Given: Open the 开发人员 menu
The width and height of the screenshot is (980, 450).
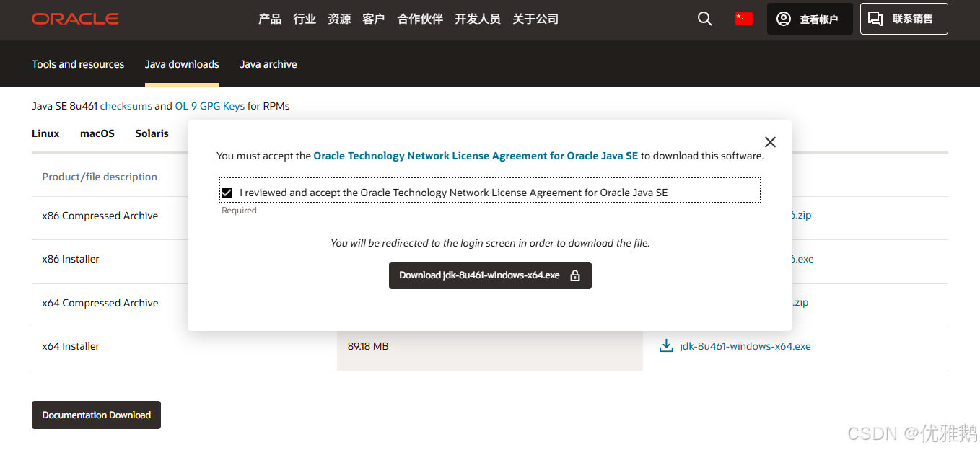Looking at the screenshot, I should click(478, 19).
